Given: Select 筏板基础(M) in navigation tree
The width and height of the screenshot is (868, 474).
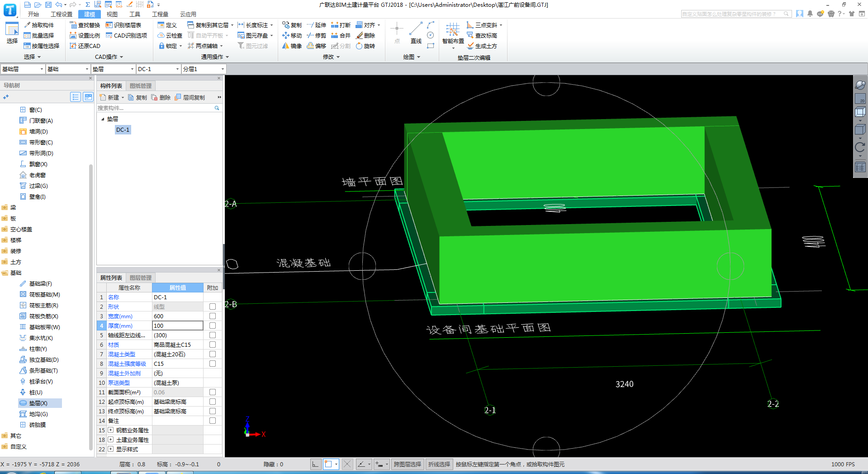Looking at the screenshot, I should coord(40,294).
